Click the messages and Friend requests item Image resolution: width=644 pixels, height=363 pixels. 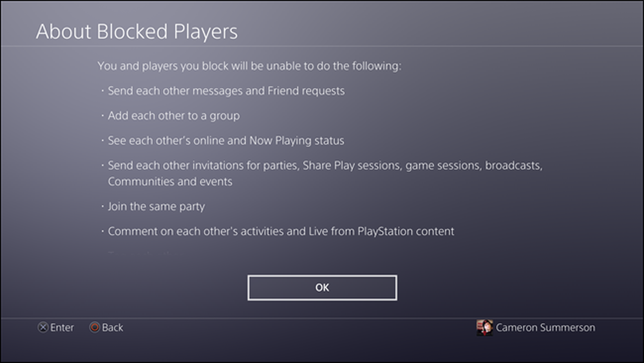pos(226,91)
